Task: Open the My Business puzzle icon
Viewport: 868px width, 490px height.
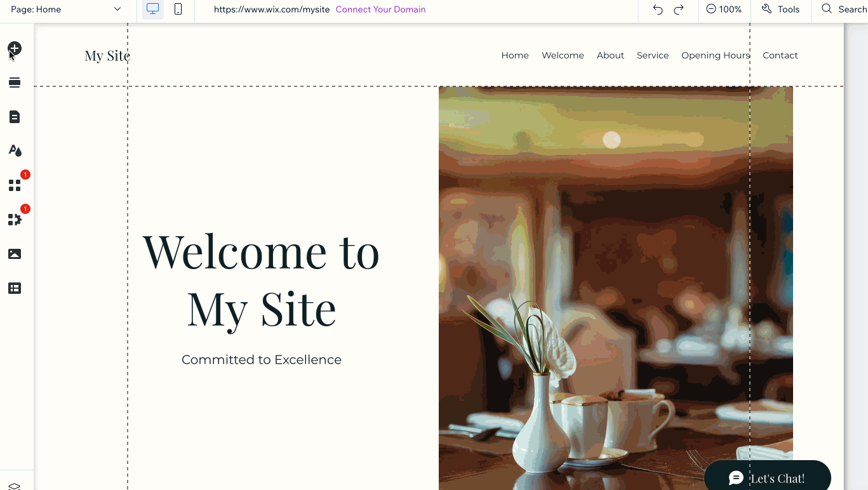Action: point(15,220)
